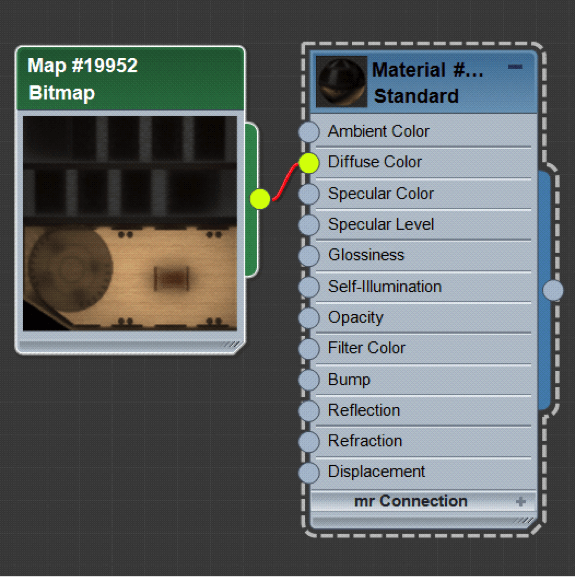Click the Specular Color slot label
The height and width of the screenshot is (577, 575).
tap(381, 194)
